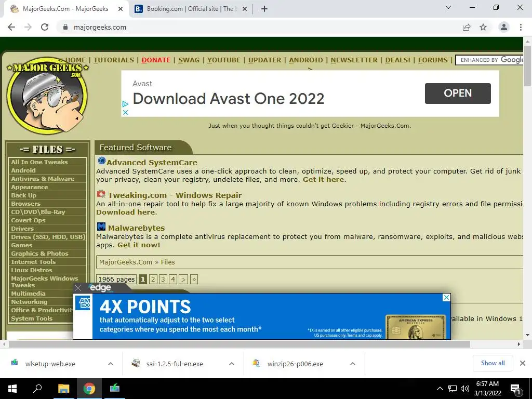This screenshot has height=399, width=532.
Task: Switch to the MajorGeeks.Com tab
Action: [66, 9]
